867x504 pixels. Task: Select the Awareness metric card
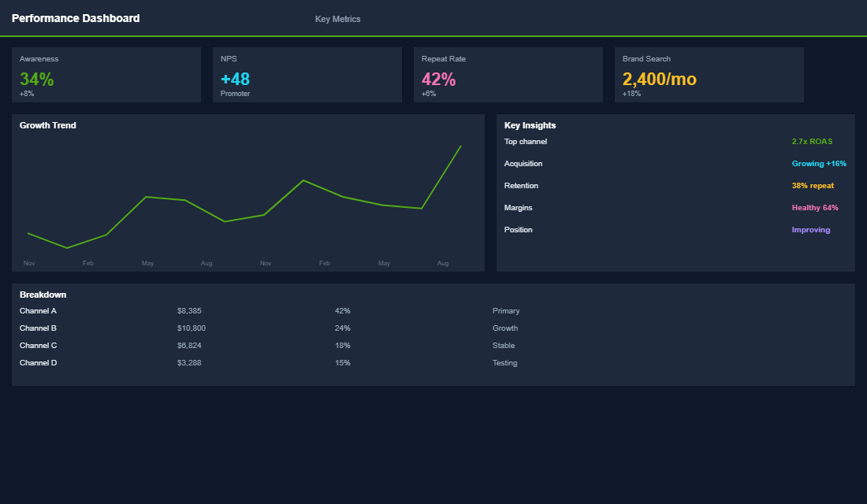(x=106, y=75)
